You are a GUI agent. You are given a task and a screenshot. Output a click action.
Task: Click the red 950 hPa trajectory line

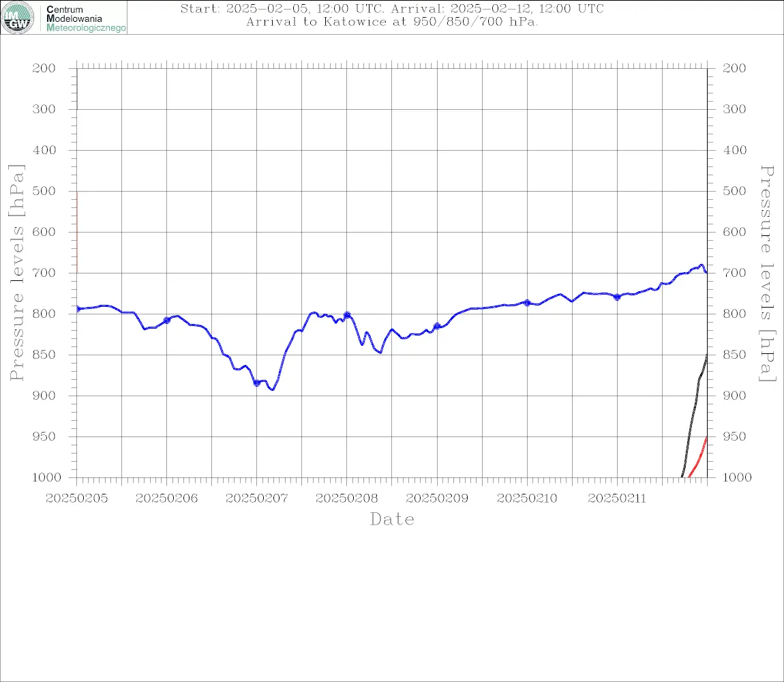tap(699, 459)
